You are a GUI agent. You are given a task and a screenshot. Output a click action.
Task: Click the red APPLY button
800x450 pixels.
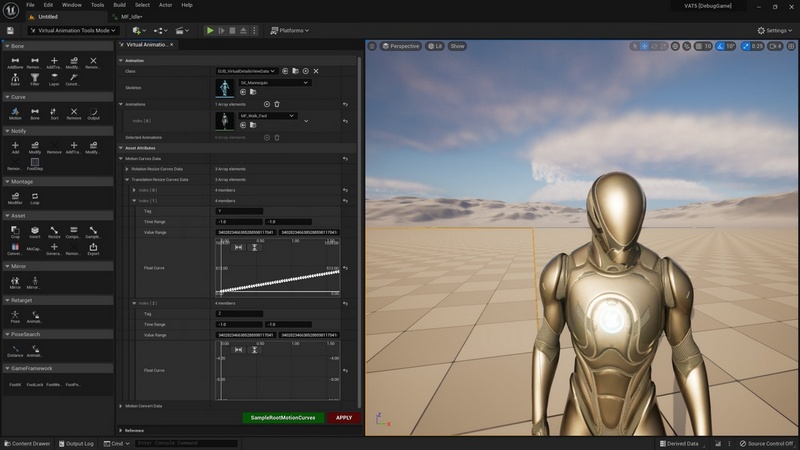pos(344,418)
